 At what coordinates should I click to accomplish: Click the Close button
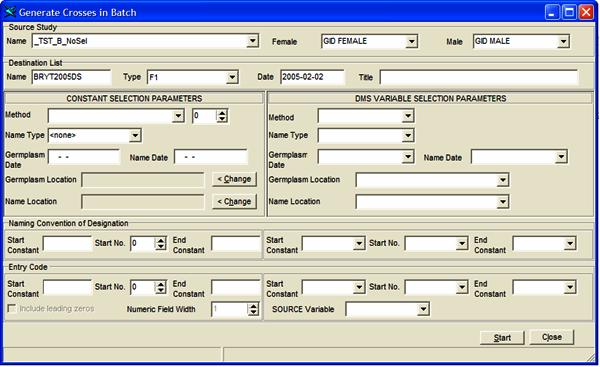click(551, 337)
